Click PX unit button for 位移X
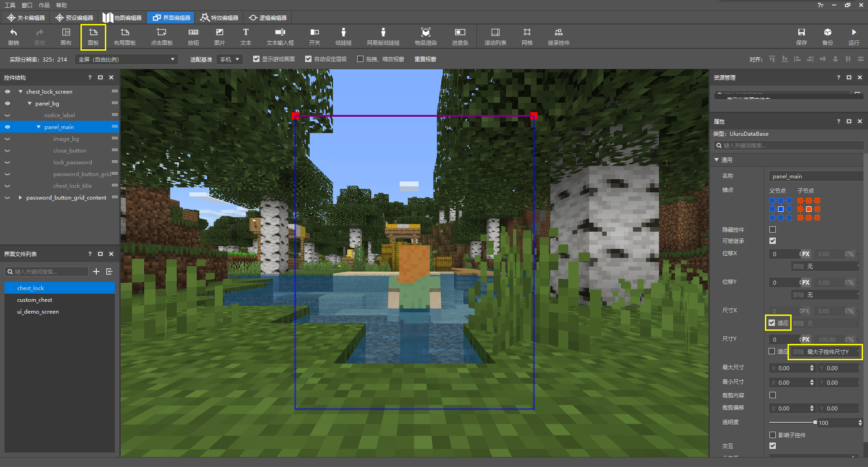Screen dimensions: 868x467 tap(806, 254)
